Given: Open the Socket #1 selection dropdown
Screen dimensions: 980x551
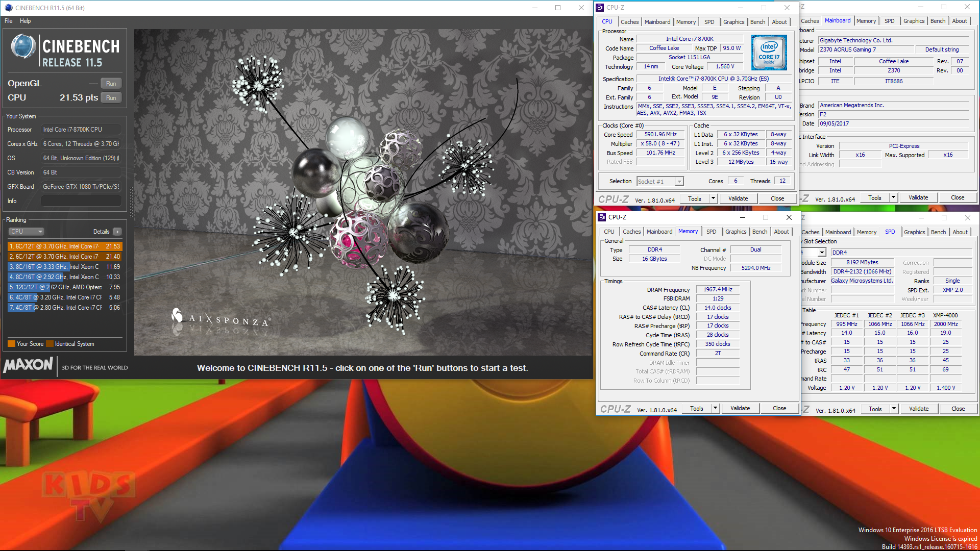Looking at the screenshot, I should (660, 182).
